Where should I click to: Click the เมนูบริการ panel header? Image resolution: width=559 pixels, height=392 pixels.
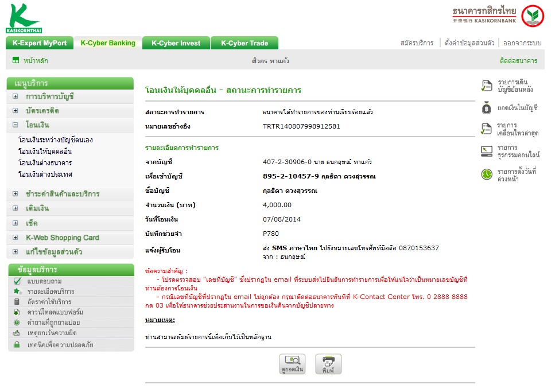(70, 83)
